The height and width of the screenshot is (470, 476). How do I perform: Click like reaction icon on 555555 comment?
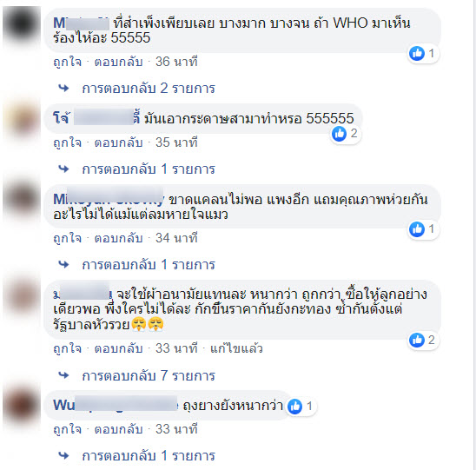click(339, 134)
